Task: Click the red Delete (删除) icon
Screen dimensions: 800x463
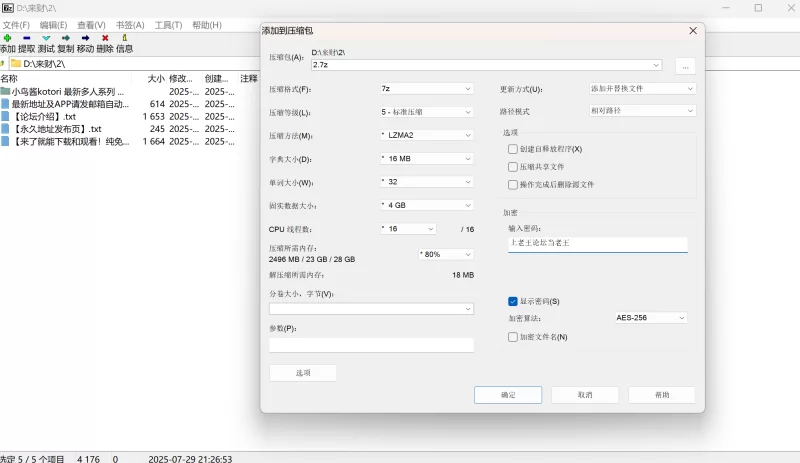Action: [105, 38]
